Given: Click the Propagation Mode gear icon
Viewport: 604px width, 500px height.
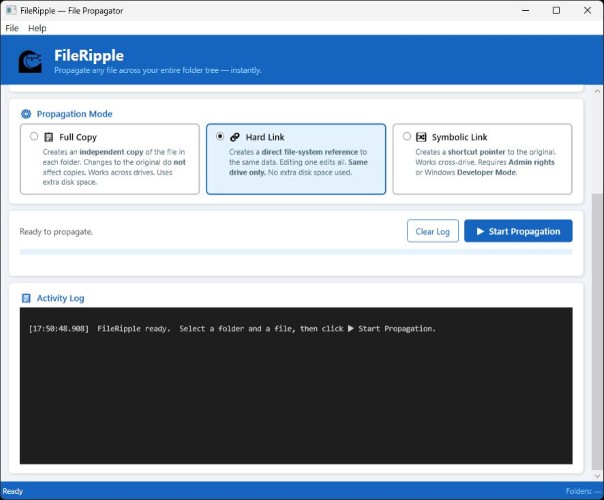Looking at the screenshot, I should 26,114.
